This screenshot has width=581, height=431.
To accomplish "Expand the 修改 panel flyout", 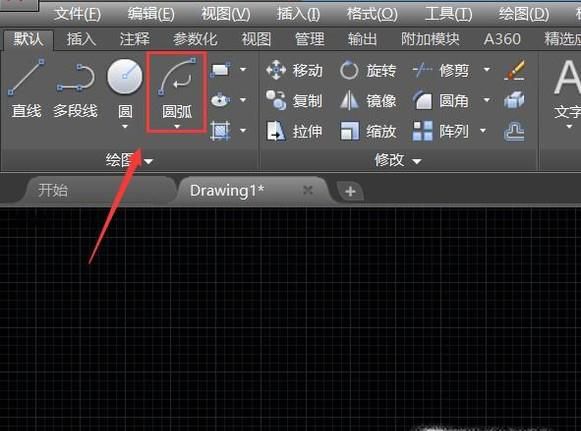I will pos(417,161).
